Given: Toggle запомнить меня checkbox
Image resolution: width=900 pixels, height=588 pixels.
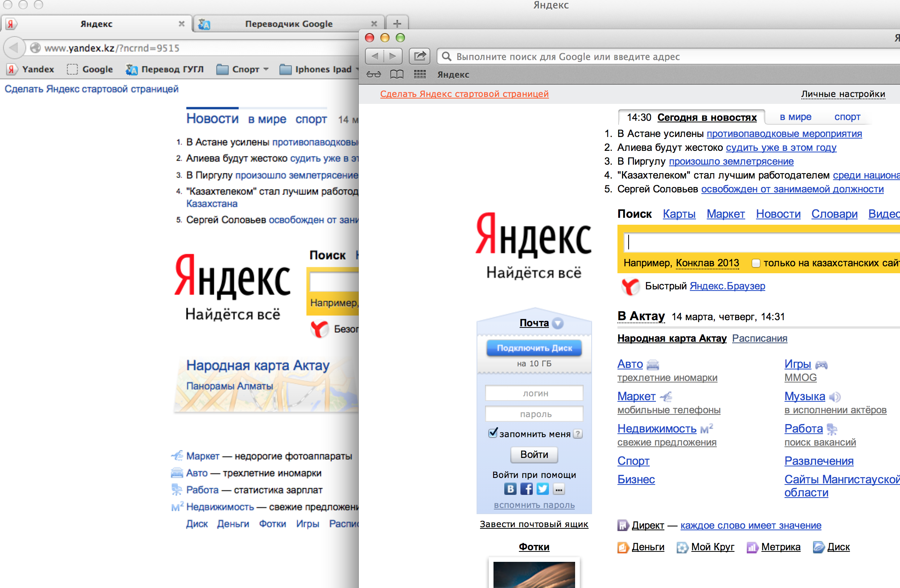Looking at the screenshot, I should click(493, 433).
